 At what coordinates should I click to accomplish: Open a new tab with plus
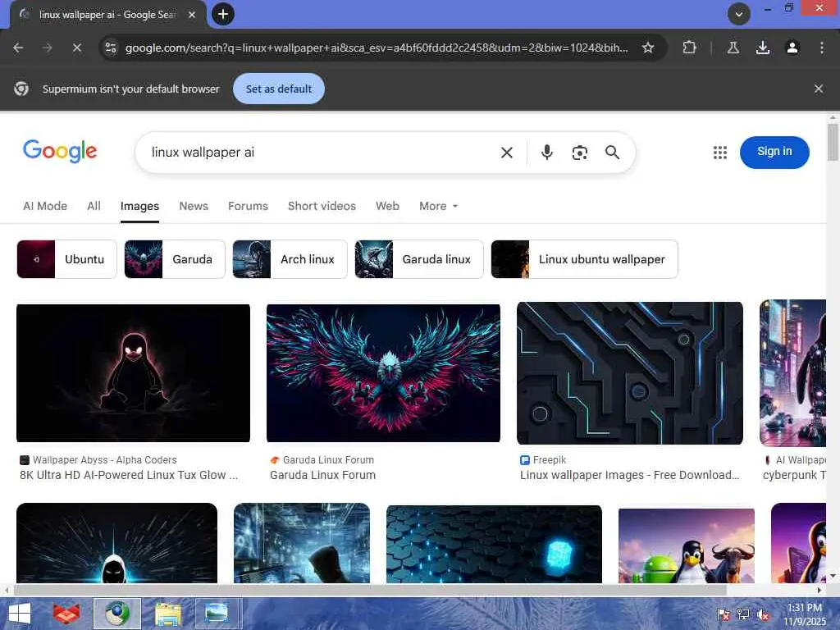pyautogui.click(x=223, y=14)
